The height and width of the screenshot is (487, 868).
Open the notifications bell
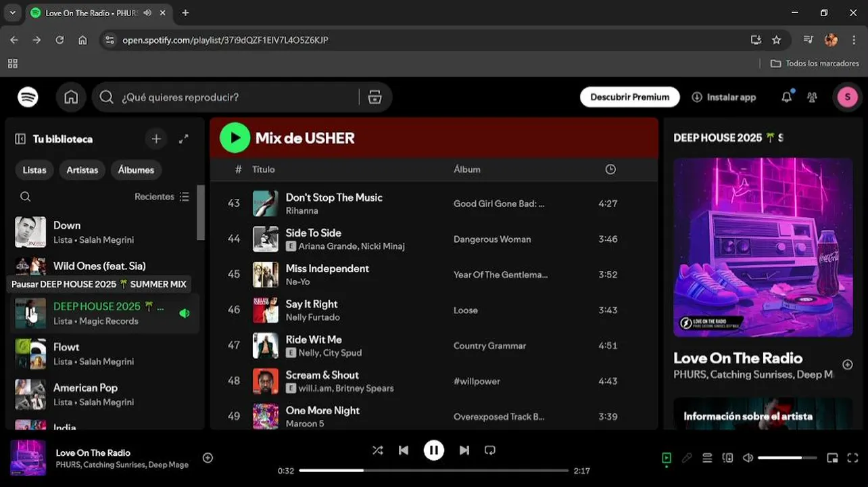coord(786,97)
